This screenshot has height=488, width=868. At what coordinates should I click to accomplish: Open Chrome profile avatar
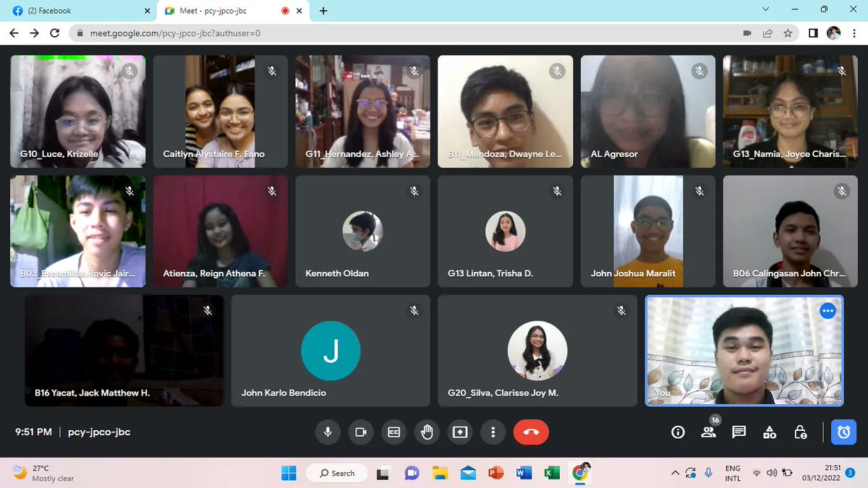[834, 33]
